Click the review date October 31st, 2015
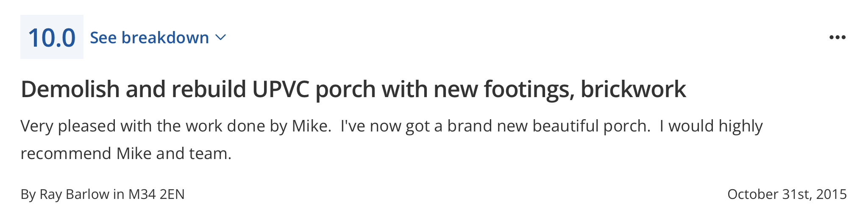Image resolution: width=868 pixels, height=218 pixels. point(787,194)
